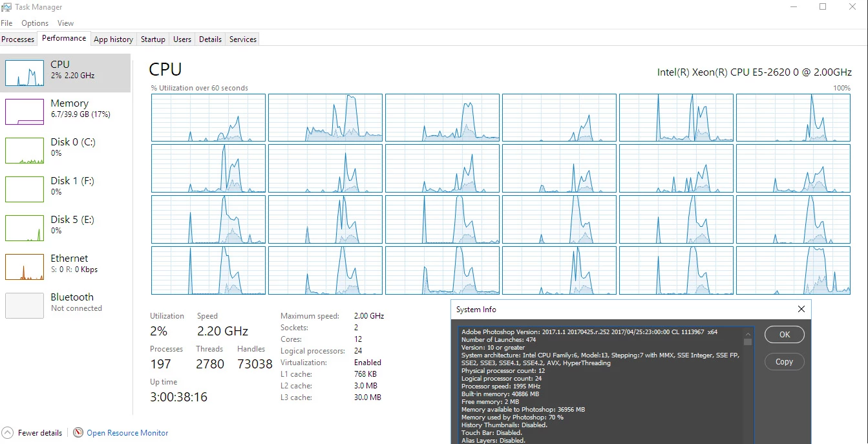Switch to the Details tab
Screen dimensions: 868x444
pyautogui.click(x=210, y=39)
